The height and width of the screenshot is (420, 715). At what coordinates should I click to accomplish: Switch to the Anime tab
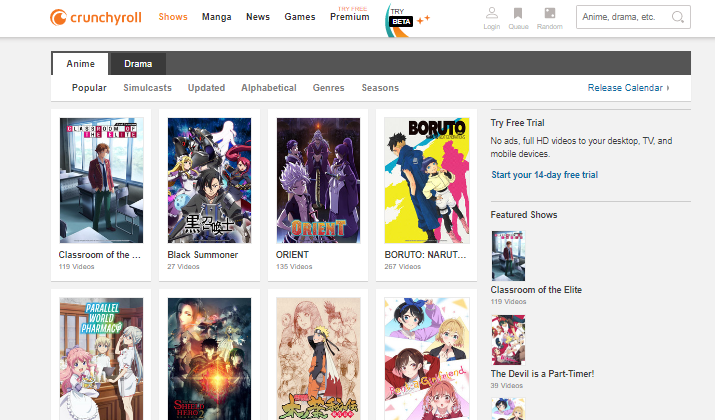(80, 64)
